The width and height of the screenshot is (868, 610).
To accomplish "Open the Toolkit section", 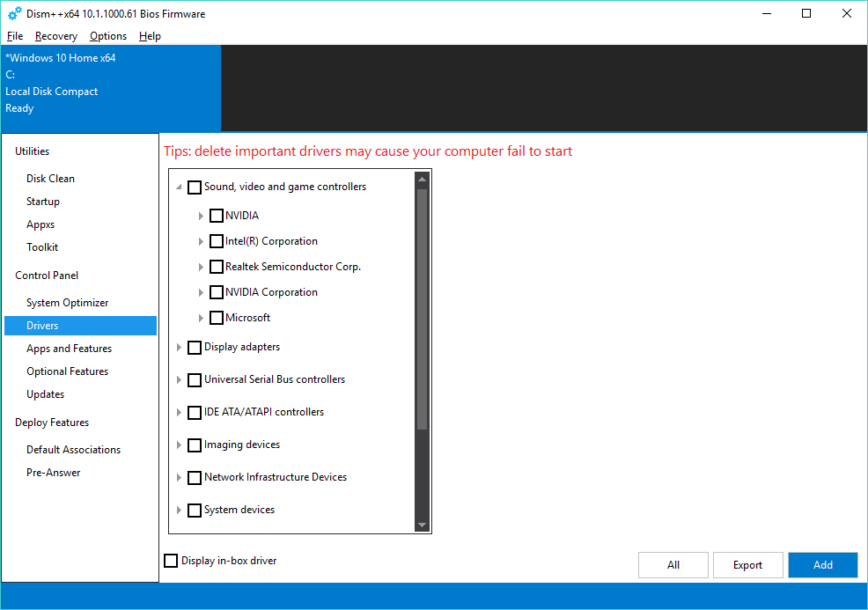I will [x=42, y=246].
